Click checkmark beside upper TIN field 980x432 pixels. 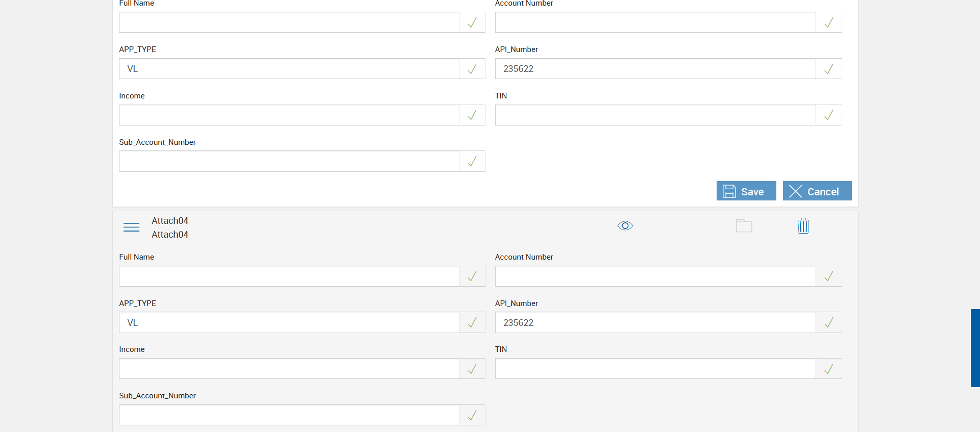828,115
